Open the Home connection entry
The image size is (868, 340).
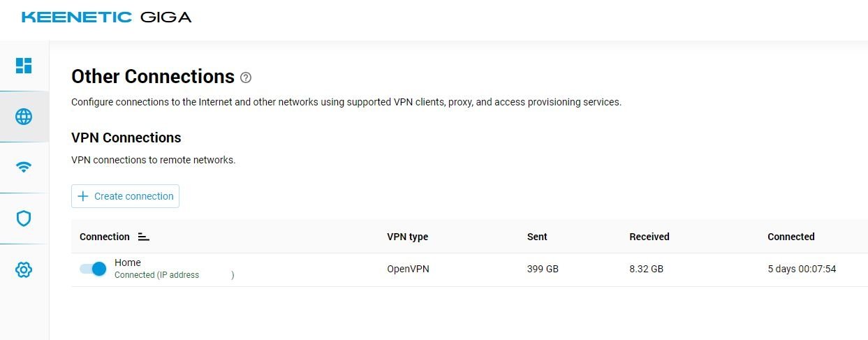(x=128, y=263)
